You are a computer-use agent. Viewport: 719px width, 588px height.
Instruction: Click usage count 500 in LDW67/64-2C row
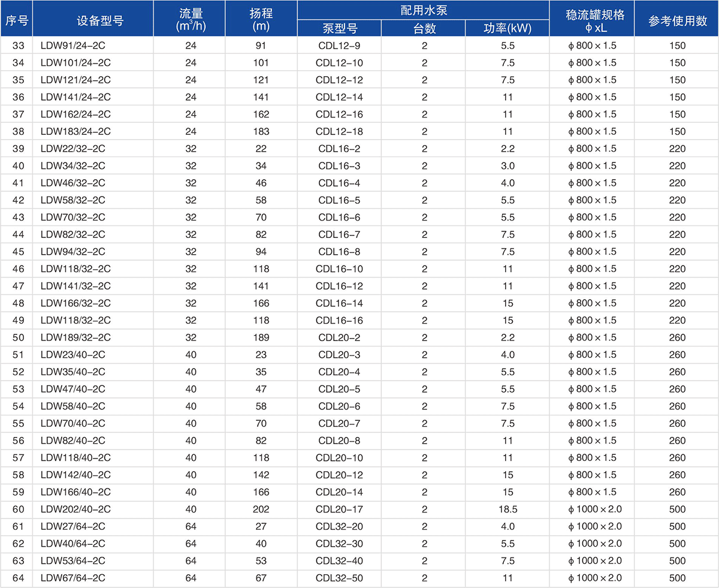click(677, 578)
